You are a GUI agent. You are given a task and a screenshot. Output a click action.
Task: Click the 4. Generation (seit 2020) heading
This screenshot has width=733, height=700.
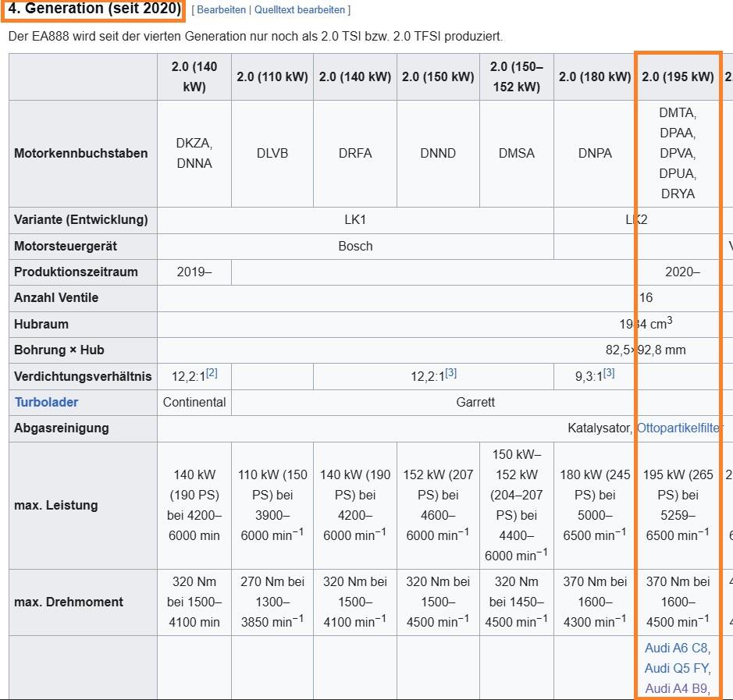[x=94, y=9]
